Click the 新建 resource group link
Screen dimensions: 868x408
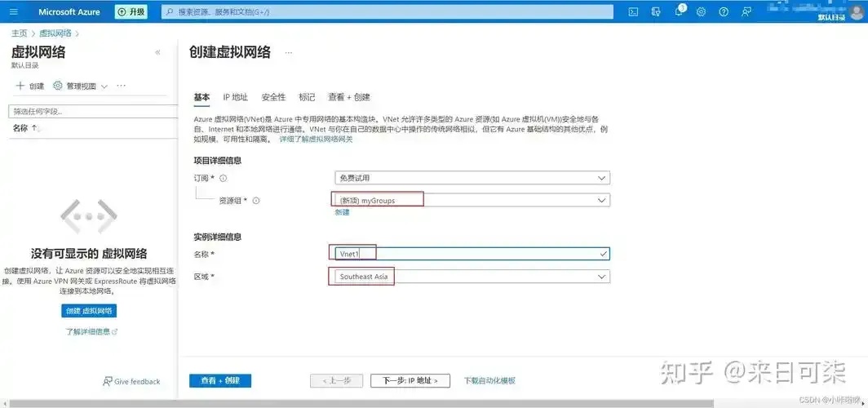342,212
